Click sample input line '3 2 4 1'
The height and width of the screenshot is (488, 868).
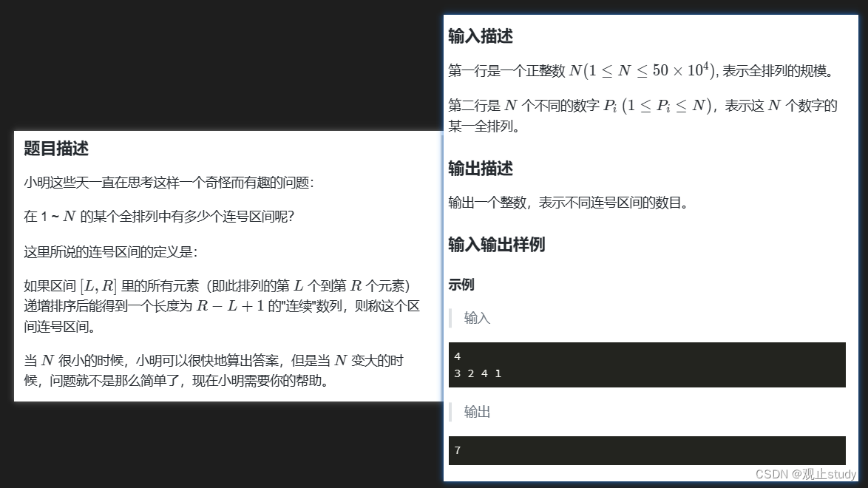coord(478,373)
